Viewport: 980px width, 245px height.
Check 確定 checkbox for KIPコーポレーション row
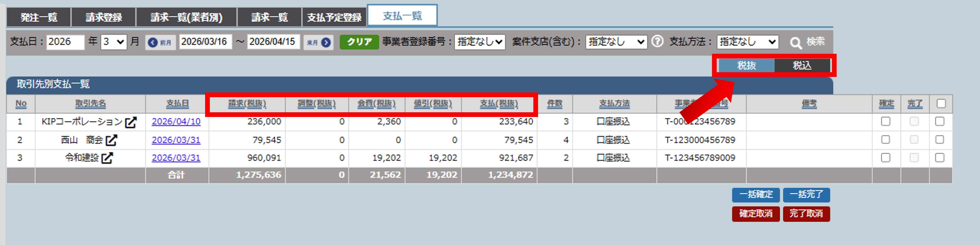point(885,121)
